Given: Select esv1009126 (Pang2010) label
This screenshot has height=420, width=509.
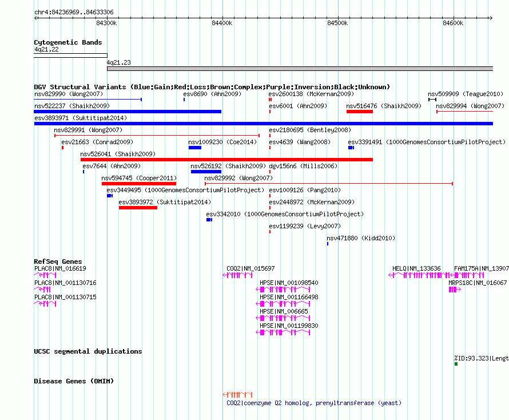Looking at the screenshot, I should (305, 190).
